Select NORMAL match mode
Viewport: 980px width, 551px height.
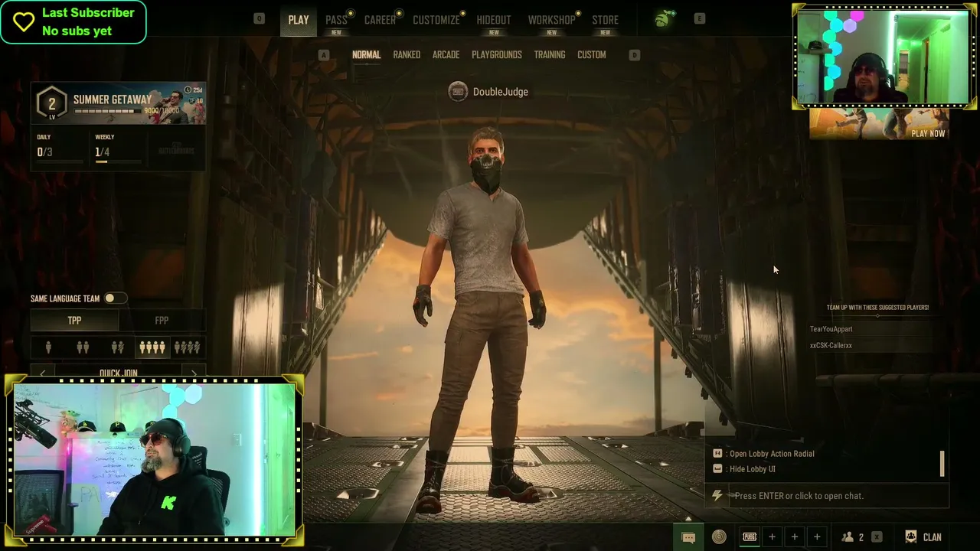(x=366, y=55)
